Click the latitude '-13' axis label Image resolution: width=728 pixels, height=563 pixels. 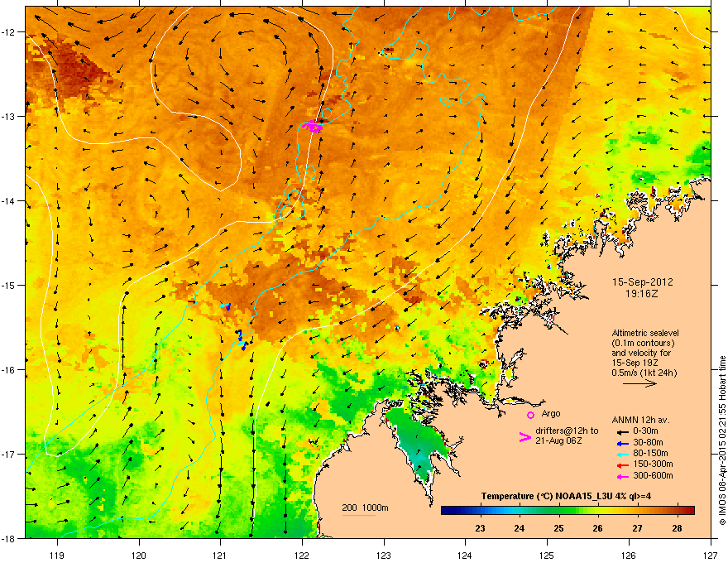9,116
